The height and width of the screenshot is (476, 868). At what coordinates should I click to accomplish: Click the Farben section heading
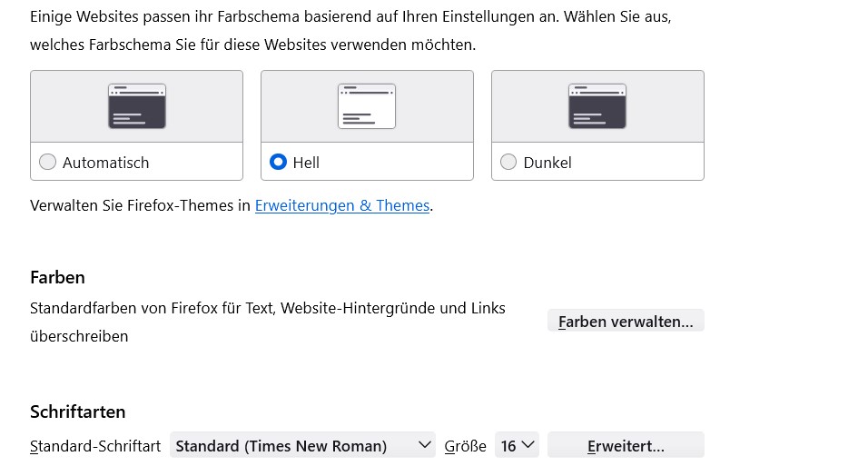(x=57, y=277)
